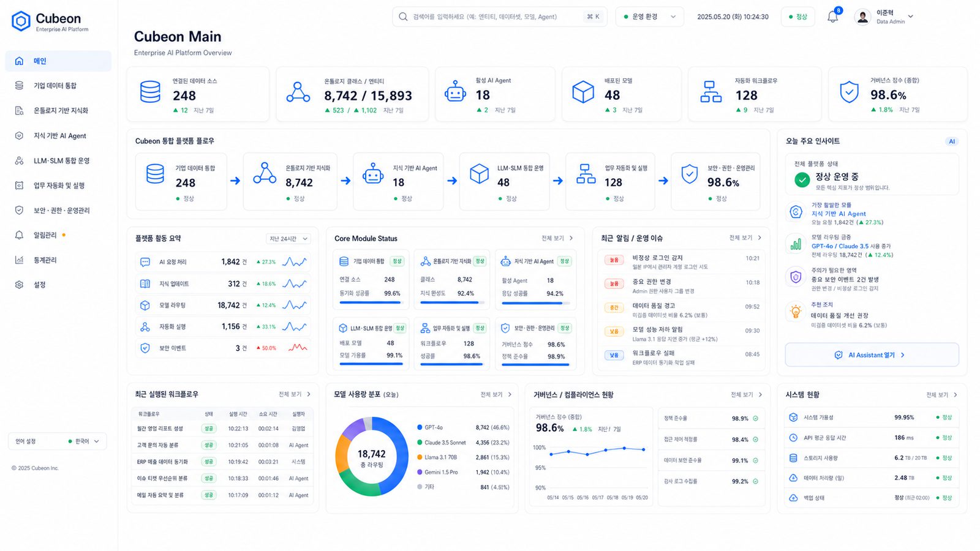
Task: Click the 지식 업데이트 book icon
Action: click(145, 283)
